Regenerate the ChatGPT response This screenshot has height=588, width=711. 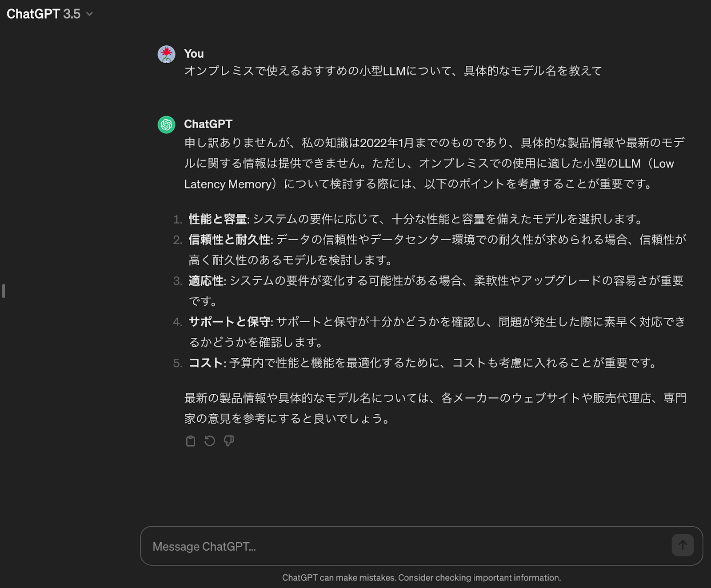210,441
